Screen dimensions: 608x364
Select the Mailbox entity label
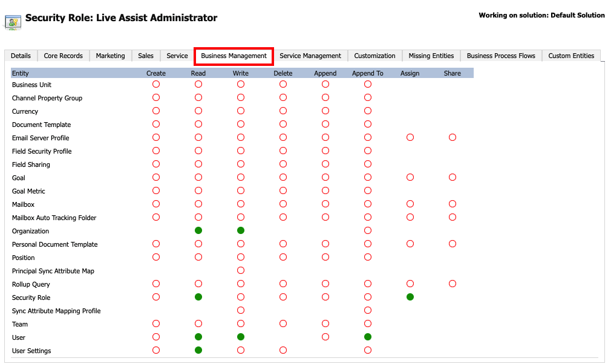click(23, 205)
